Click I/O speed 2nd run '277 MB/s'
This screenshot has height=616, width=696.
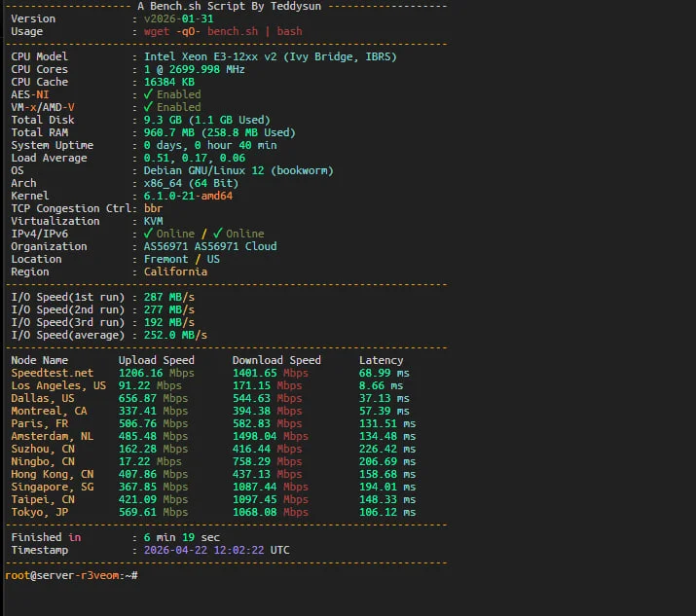(x=169, y=309)
